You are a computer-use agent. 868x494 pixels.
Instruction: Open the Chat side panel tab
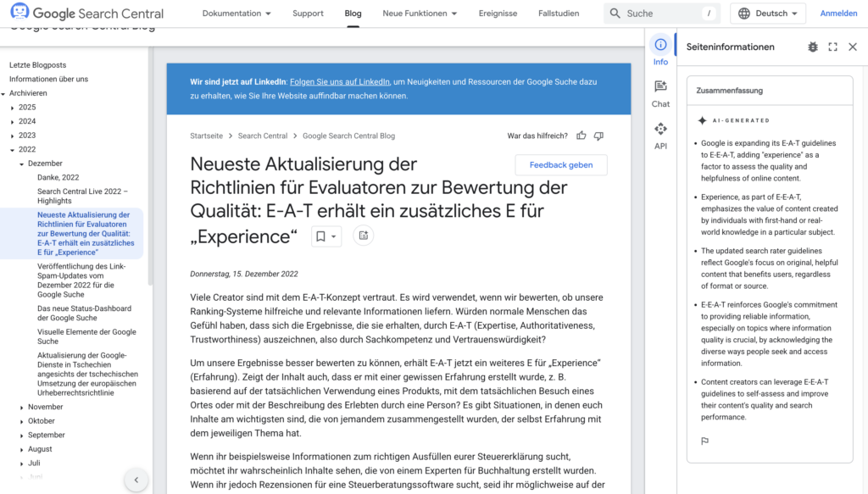coord(660,94)
